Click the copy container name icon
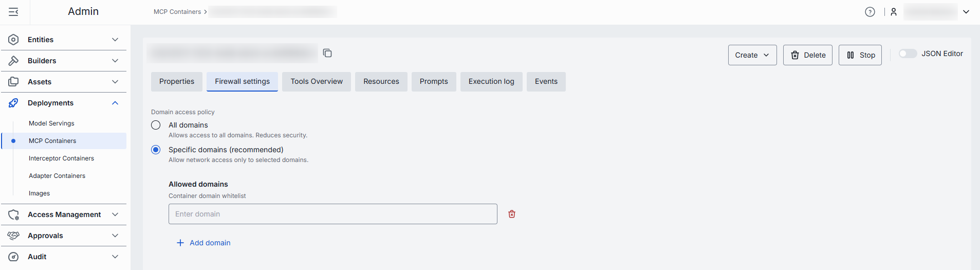This screenshot has width=980, height=270. [x=327, y=53]
